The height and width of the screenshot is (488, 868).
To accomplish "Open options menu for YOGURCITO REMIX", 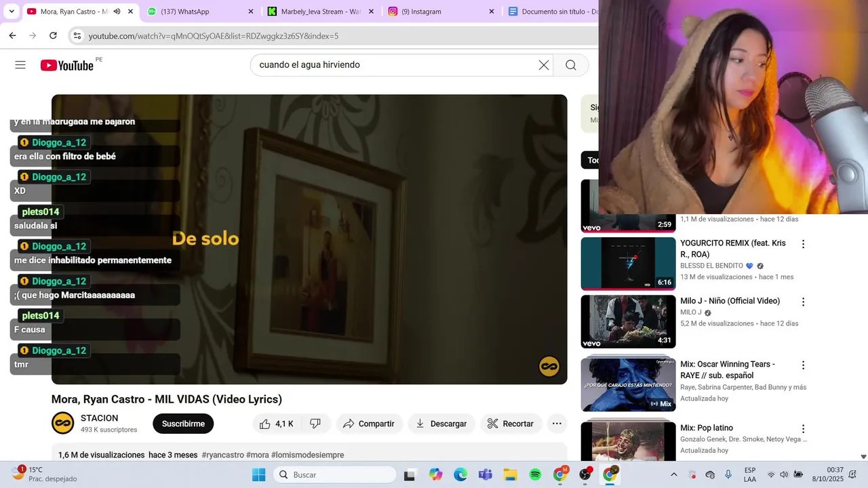I will (x=804, y=244).
